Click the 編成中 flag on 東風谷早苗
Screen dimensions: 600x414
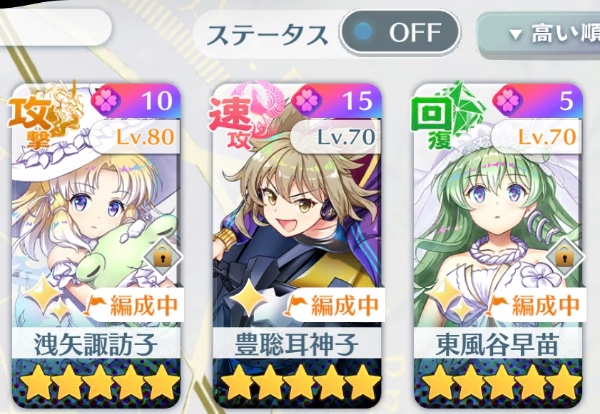pyautogui.click(x=534, y=305)
